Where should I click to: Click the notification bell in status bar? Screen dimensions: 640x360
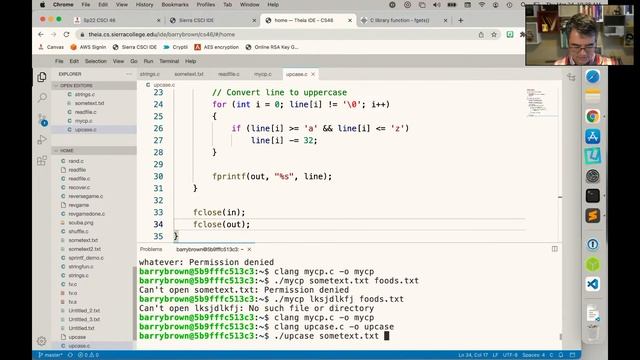(x=561, y=355)
